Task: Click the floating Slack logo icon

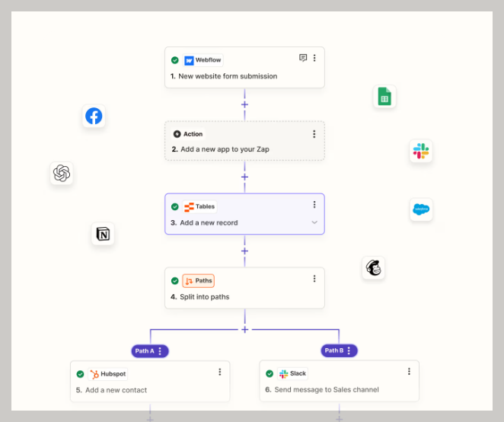Action: click(x=421, y=151)
